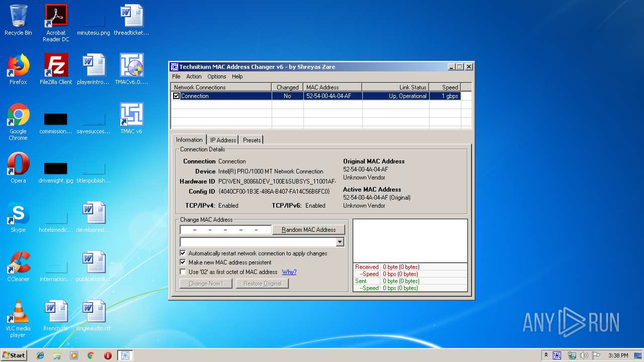This screenshot has height=362, width=644.
Task: Open media player taskbar icon
Action: coord(74,355)
